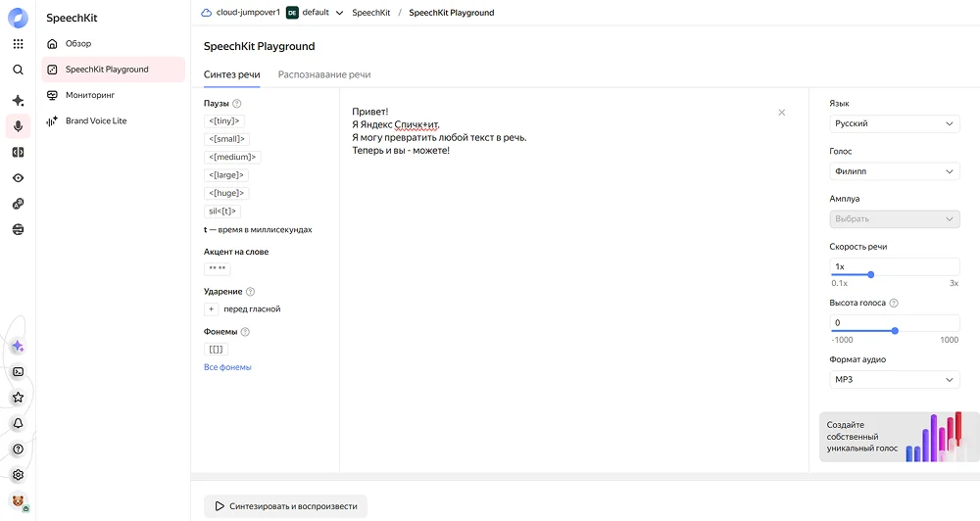The height and width of the screenshot is (521, 980).
Task: Insert the <[huge]> pause tag
Action: [226, 194]
